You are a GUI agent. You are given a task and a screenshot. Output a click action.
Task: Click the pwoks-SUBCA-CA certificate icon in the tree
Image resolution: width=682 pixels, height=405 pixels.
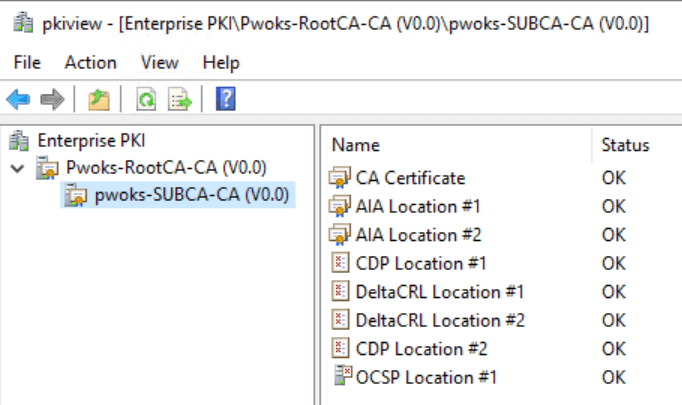76,195
